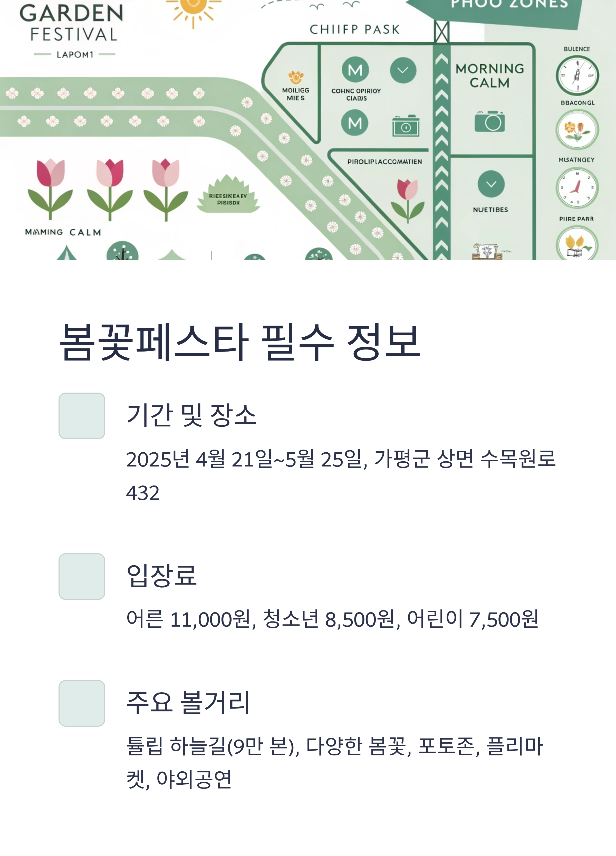
Task: Tick the box beside 주요 볼거리
Action: [82, 704]
